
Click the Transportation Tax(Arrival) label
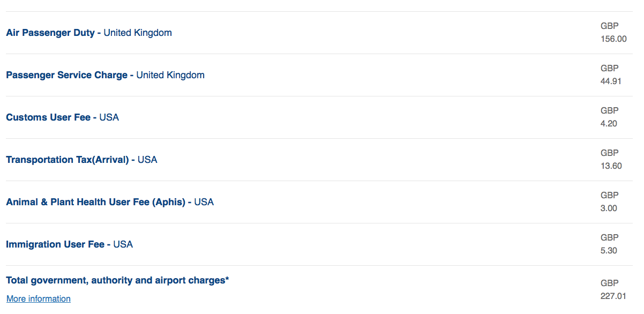coord(67,160)
